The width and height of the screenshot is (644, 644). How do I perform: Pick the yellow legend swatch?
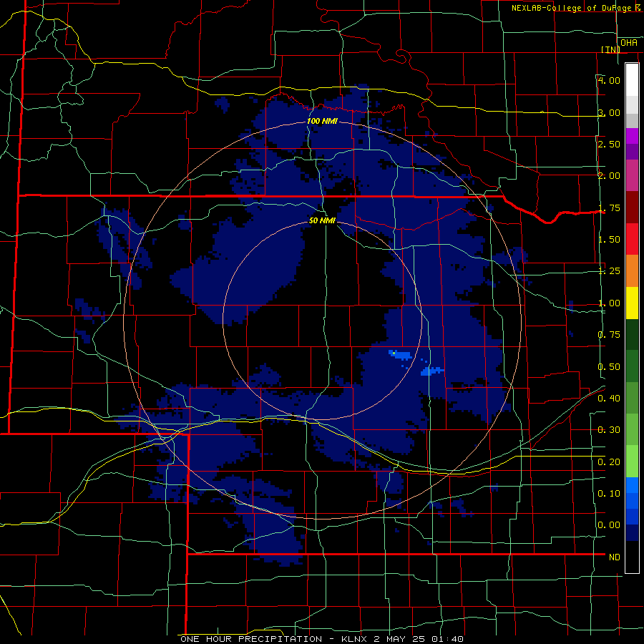632,303
